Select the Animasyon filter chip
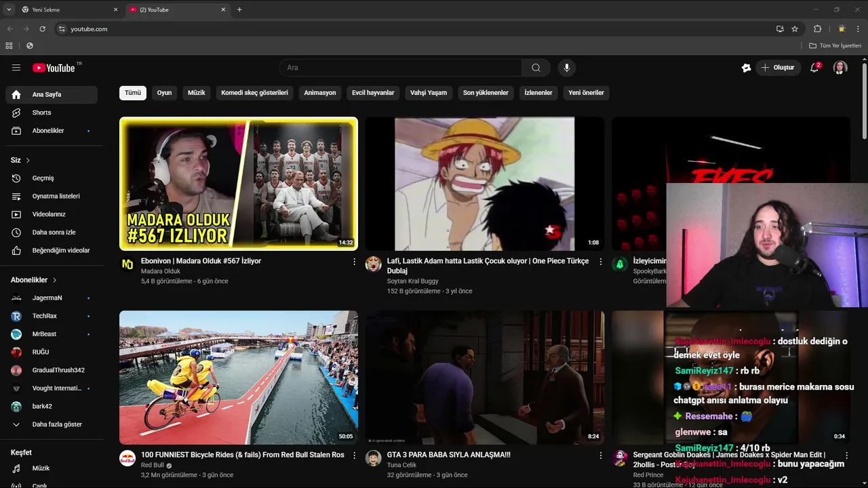This screenshot has width=868, height=488. [x=320, y=93]
